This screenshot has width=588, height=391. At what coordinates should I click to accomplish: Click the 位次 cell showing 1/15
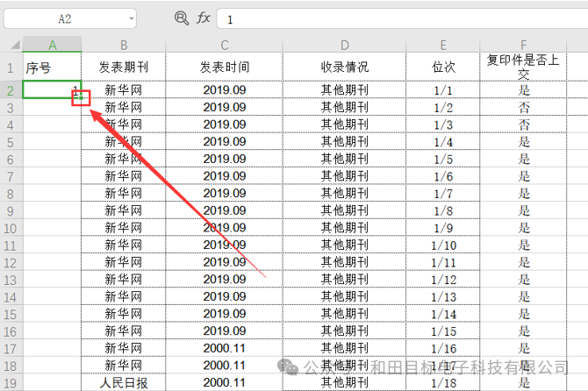[x=443, y=331]
